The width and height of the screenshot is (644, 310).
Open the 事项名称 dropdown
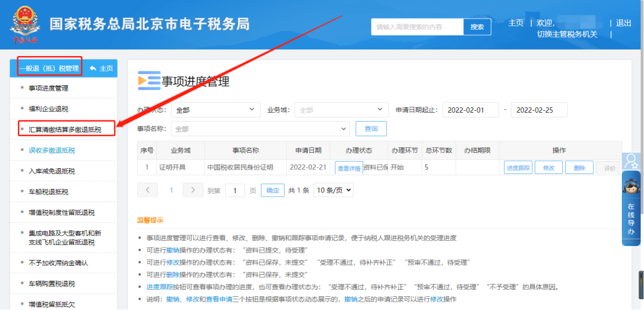261,129
